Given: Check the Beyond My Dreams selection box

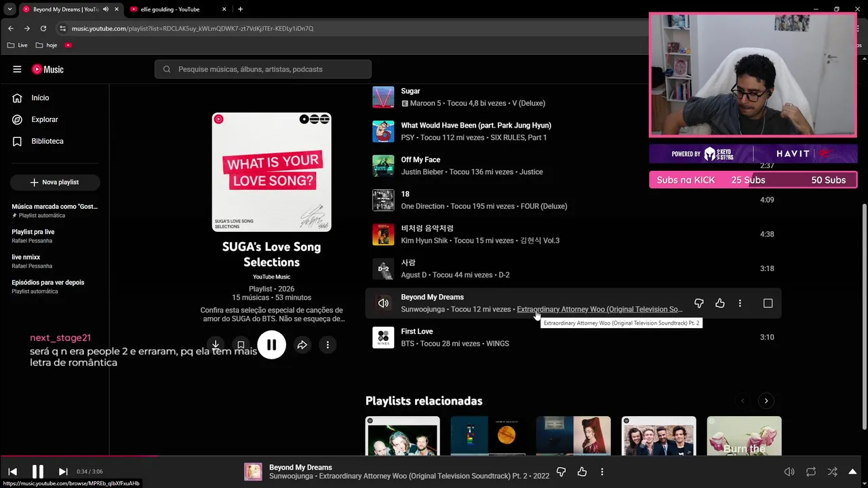Looking at the screenshot, I should (768, 303).
